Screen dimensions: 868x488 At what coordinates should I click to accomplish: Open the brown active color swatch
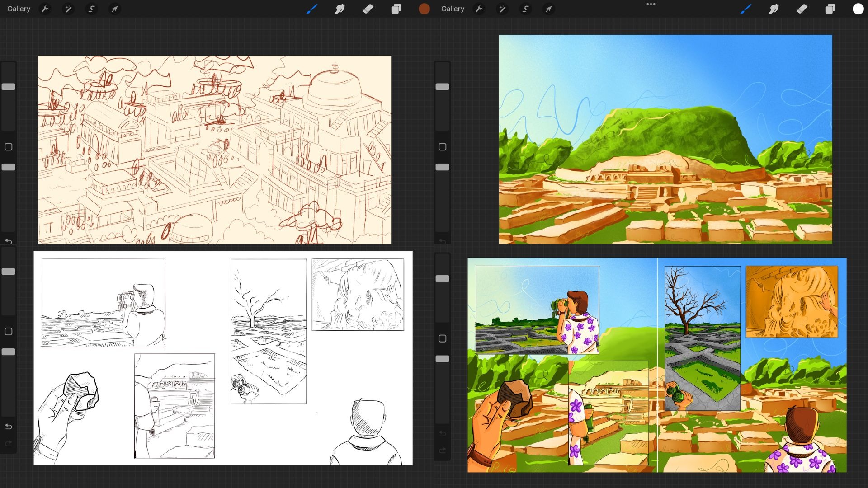pyautogui.click(x=424, y=9)
